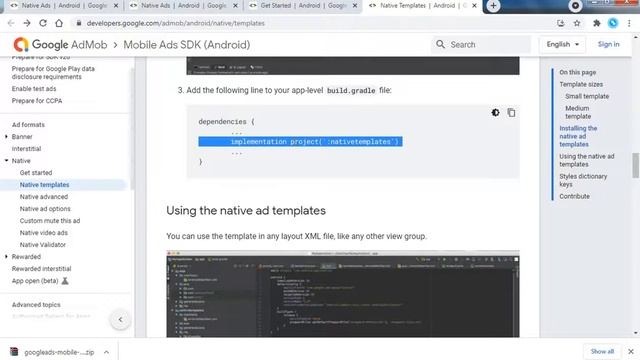Screen dimensions: 640x360
Task: Close the Get Started tab
Action: click(355, 6)
